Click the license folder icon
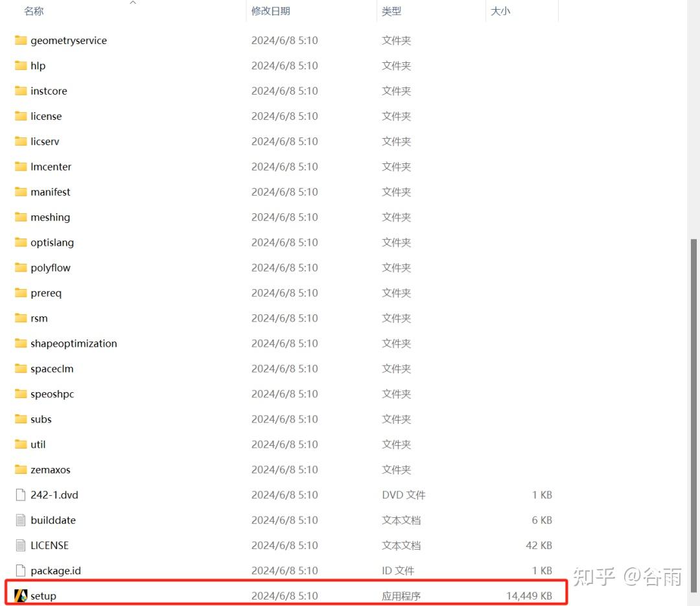 click(x=21, y=116)
